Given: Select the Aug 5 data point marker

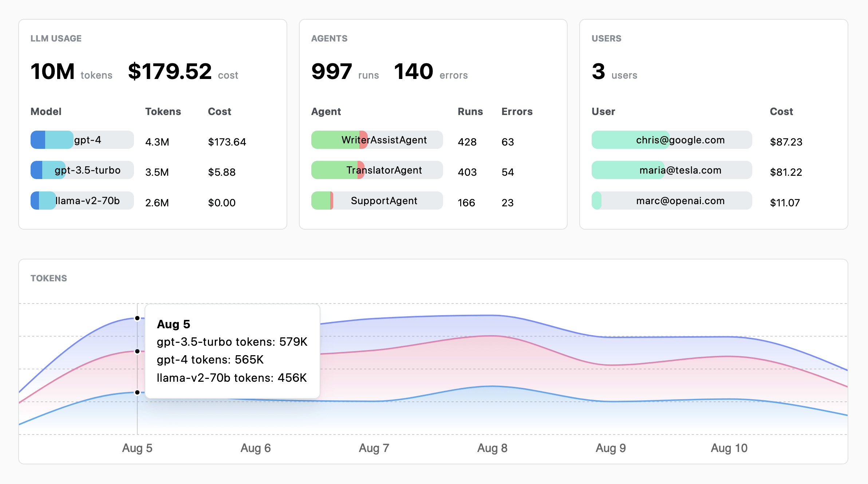Looking at the screenshot, I should point(137,318).
